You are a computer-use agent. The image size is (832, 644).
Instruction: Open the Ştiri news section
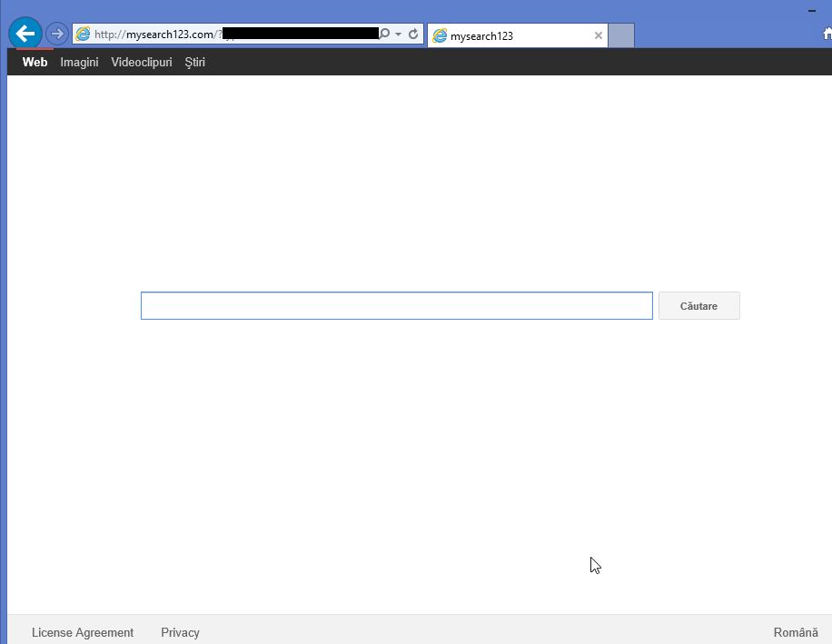(x=194, y=62)
